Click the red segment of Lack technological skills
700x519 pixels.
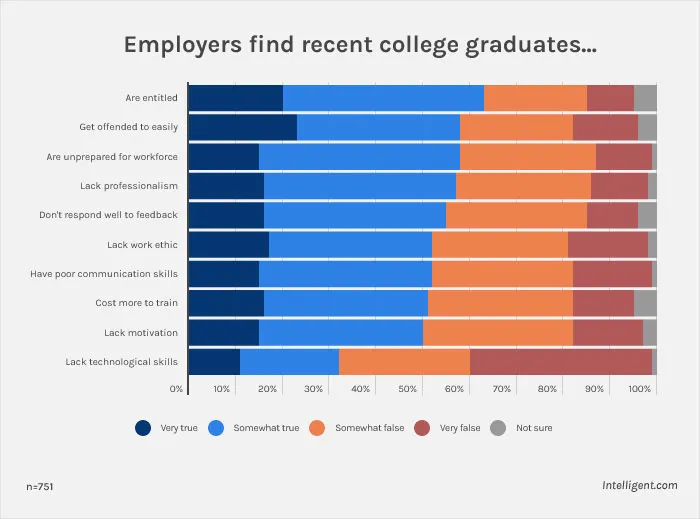pos(561,362)
